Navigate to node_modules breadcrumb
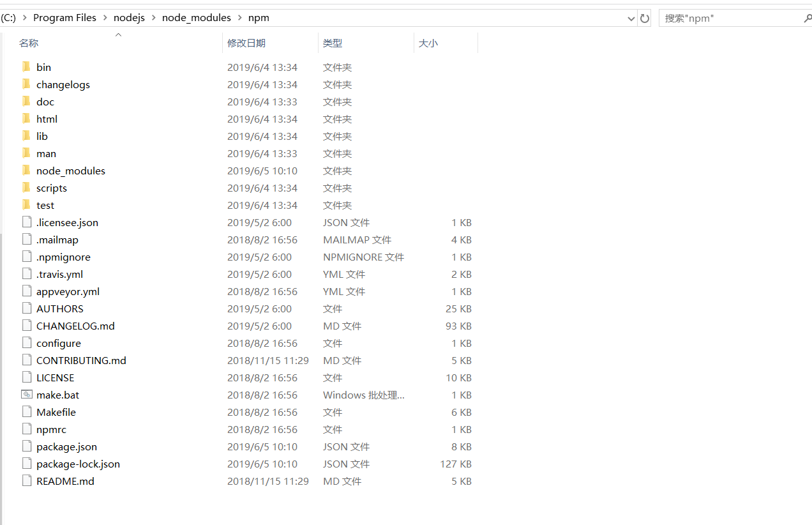The height and width of the screenshot is (525, 812). tap(197, 18)
